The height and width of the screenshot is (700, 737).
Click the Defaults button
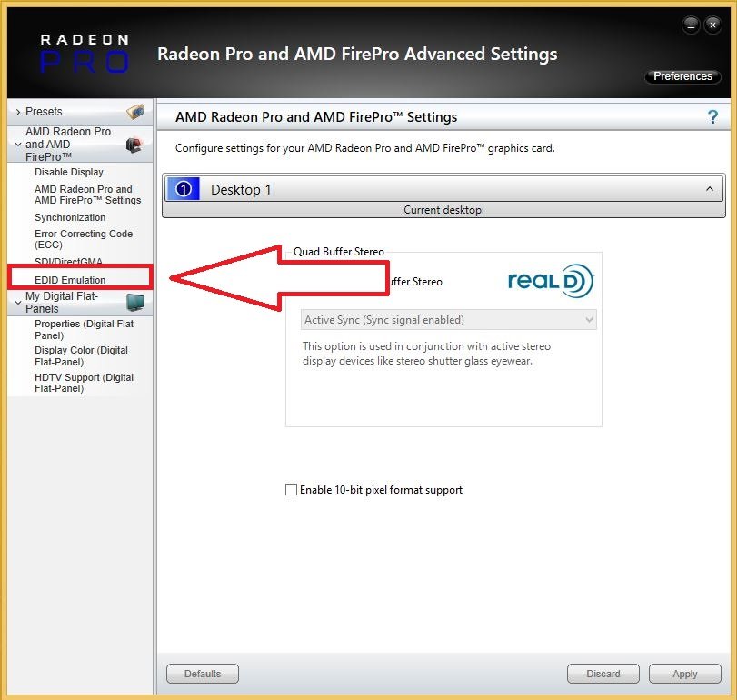(x=203, y=674)
